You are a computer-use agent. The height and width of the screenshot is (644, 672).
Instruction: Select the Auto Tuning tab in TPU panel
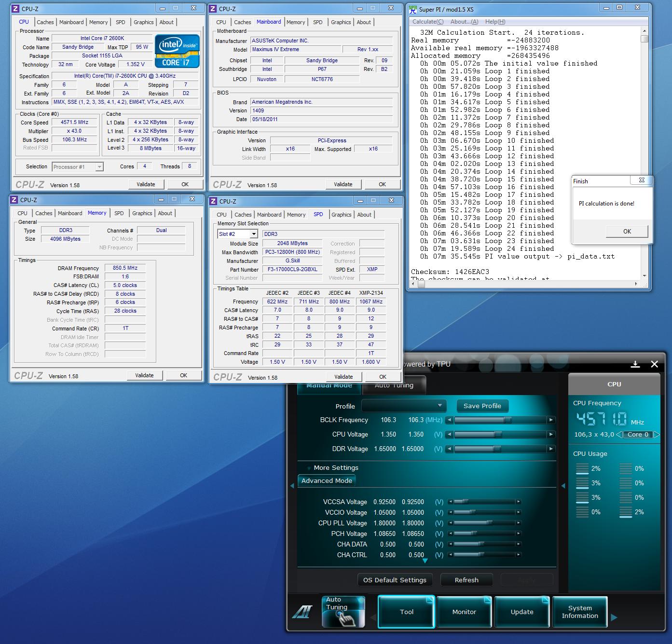394,385
